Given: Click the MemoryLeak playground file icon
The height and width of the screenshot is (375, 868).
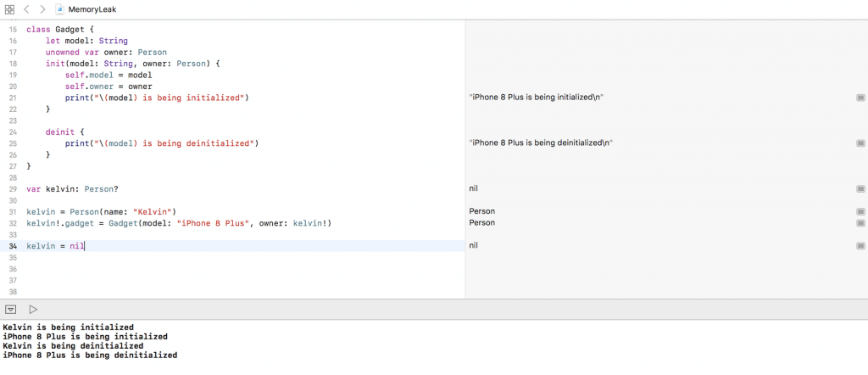Looking at the screenshot, I should 60,8.
